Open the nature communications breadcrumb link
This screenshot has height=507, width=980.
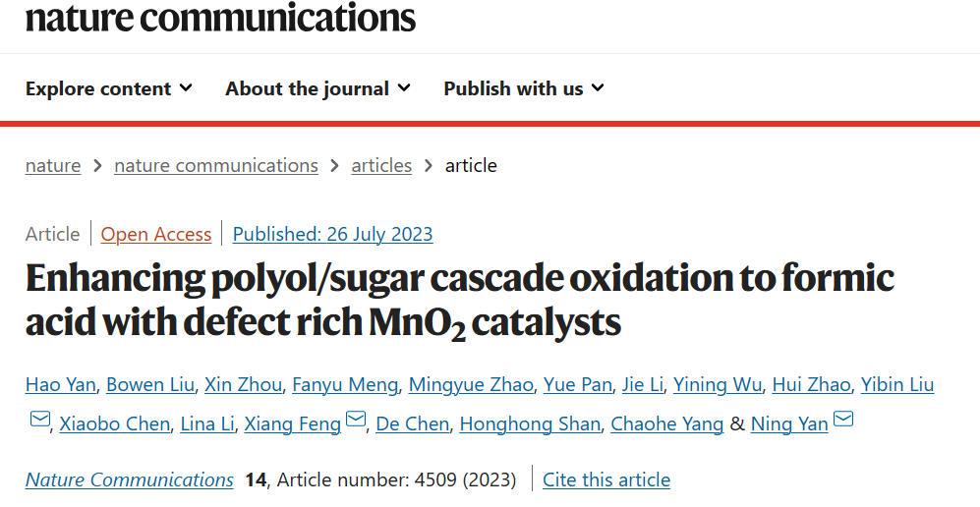[216, 165]
